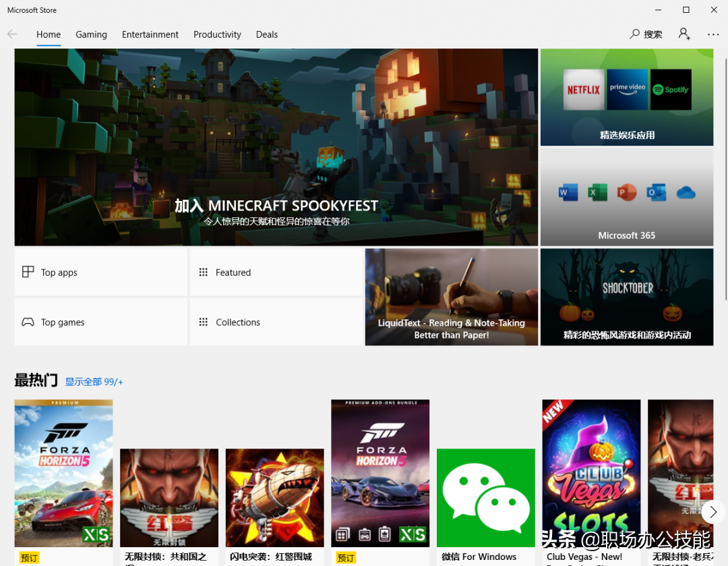Click the Outlook icon in Microsoft 365
This screenshot has width=728, height=566.
click(656, 192)
